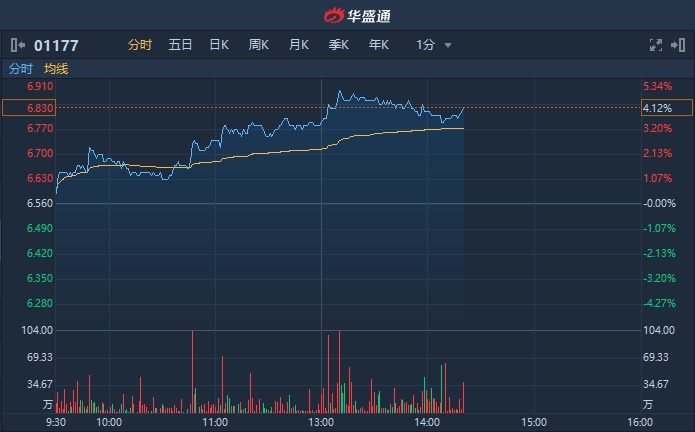695x432 pixels.
Task: Select the 周K weekly chart tab
Action: click(x=259, y=45)
